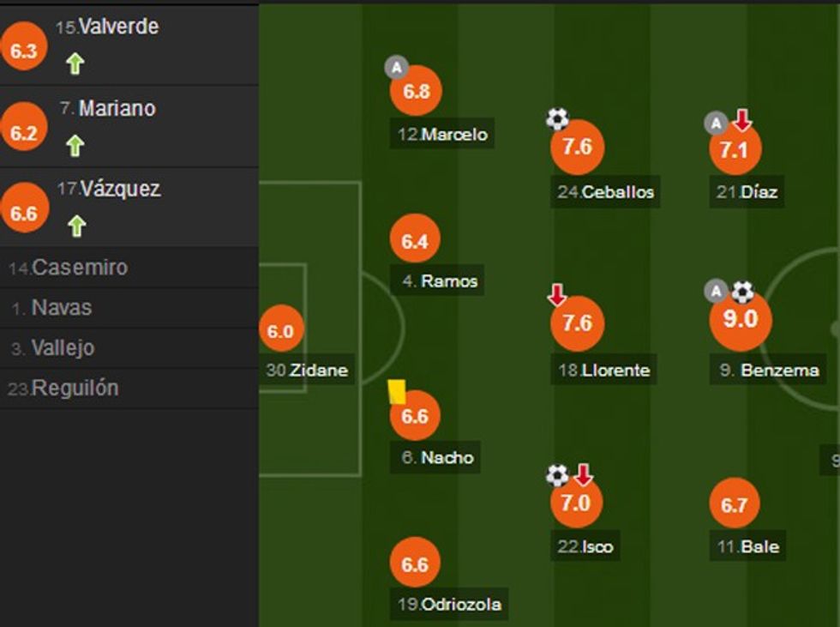Click the 12.Marcelo name label
Screen dimensions: 840x627
tap(442, 135)
